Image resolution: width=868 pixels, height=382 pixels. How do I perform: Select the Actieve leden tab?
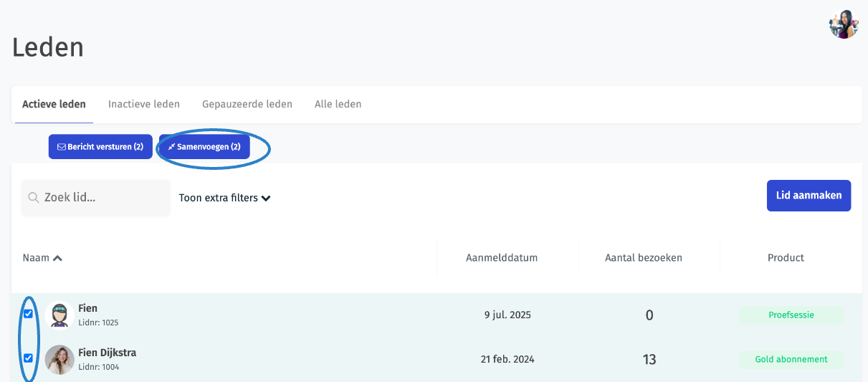coord(54,104)
